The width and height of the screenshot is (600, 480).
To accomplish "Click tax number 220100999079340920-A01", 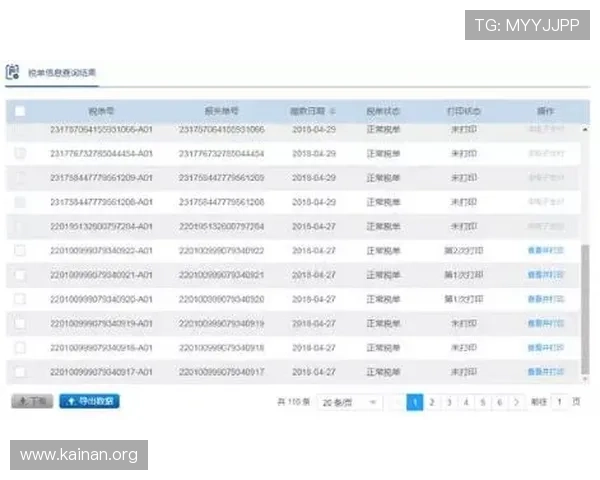I will click(x=101, y=299).
